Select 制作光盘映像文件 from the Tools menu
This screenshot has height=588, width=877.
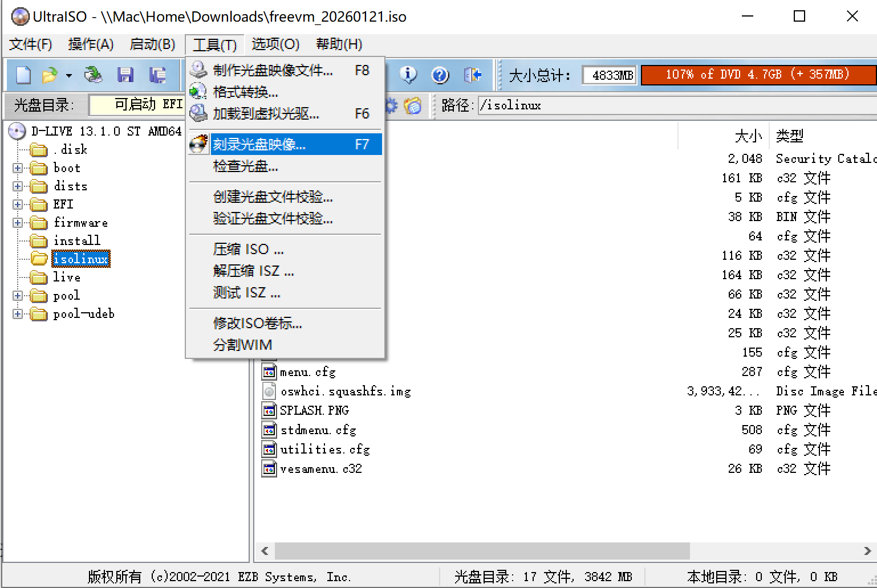(x=273, y=70)
